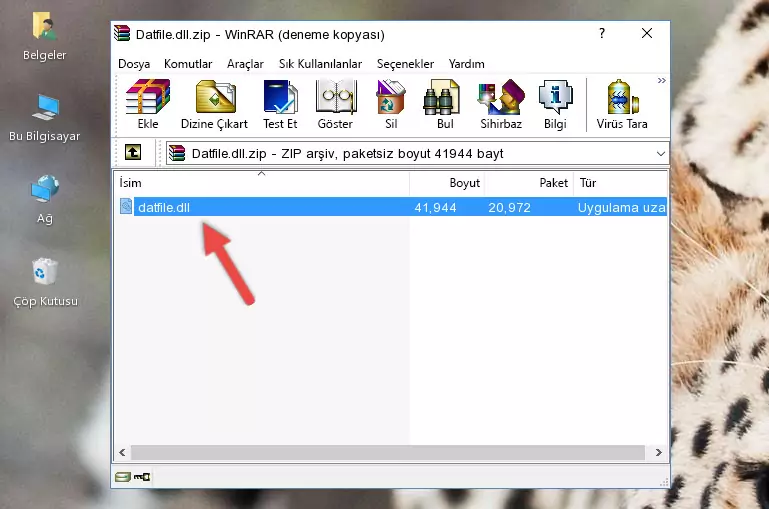This screenshot has height=509, width=769.
Task: Select Bu Bilgisayar desktop icon
Action: coord(44,118)
